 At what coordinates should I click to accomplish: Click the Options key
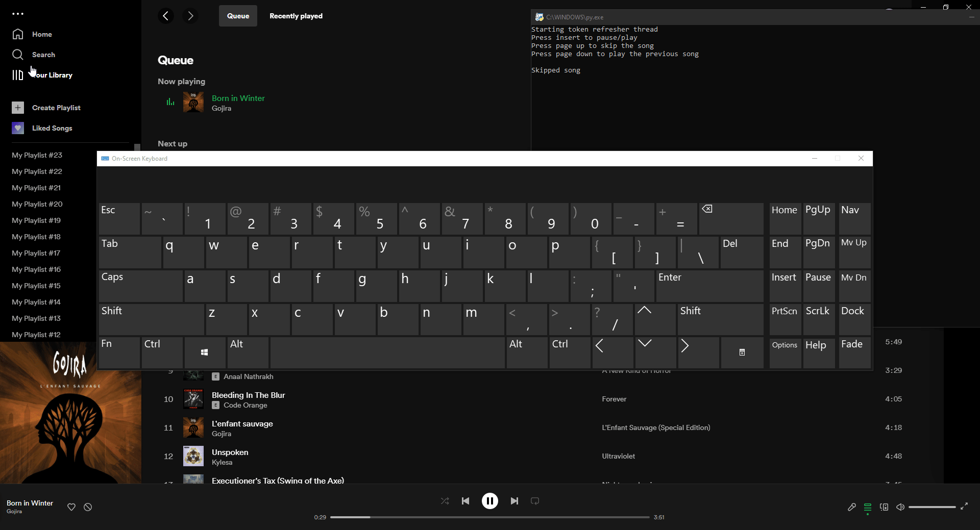tap(785, 352)
